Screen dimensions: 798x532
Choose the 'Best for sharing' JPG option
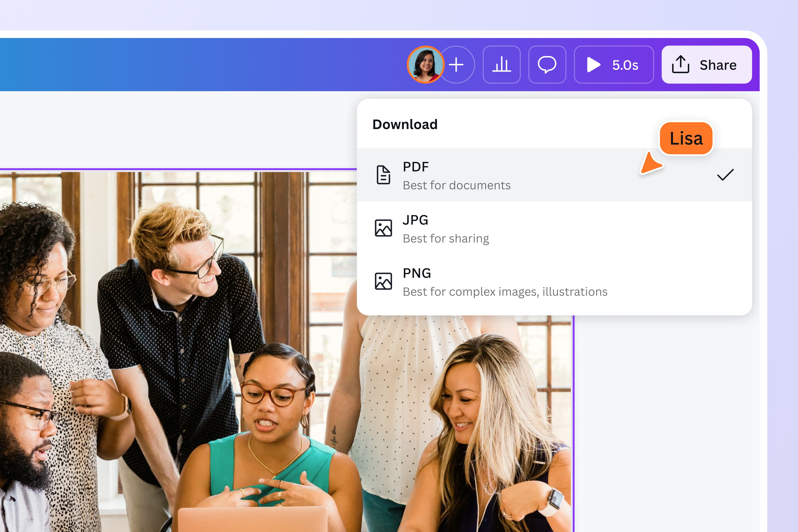coord(446,238)
